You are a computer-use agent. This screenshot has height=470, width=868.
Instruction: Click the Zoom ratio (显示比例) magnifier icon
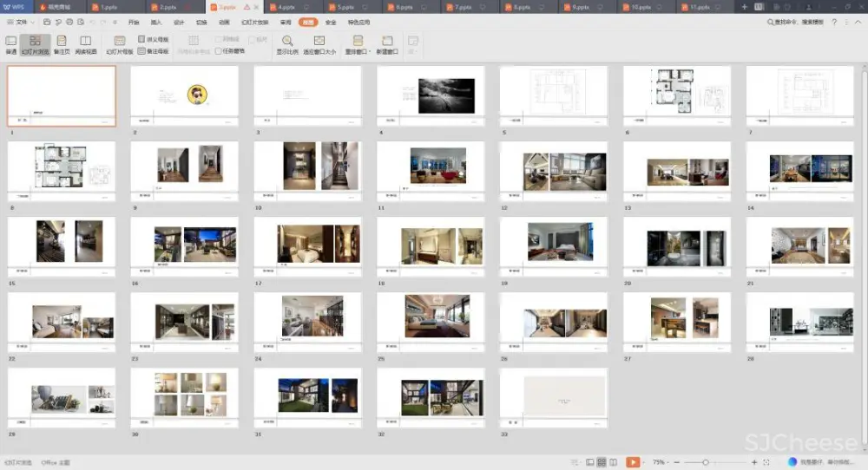click(x=287, y=42)
